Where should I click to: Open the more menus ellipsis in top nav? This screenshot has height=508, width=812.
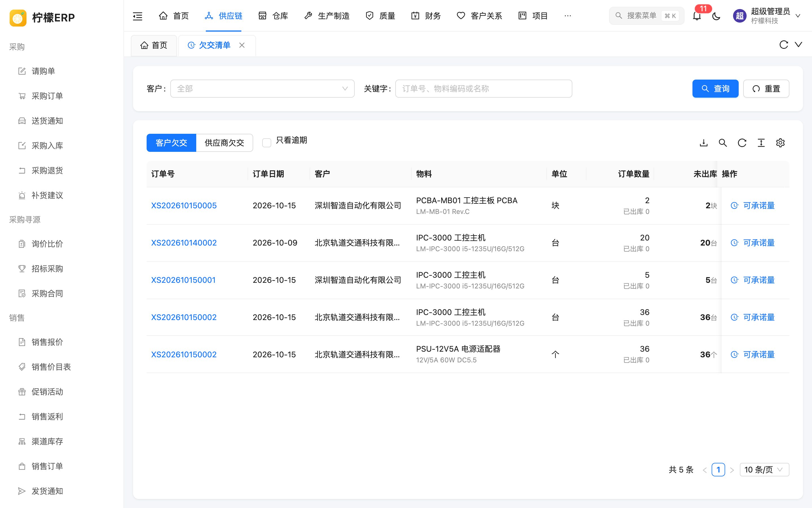pos(568,16)
